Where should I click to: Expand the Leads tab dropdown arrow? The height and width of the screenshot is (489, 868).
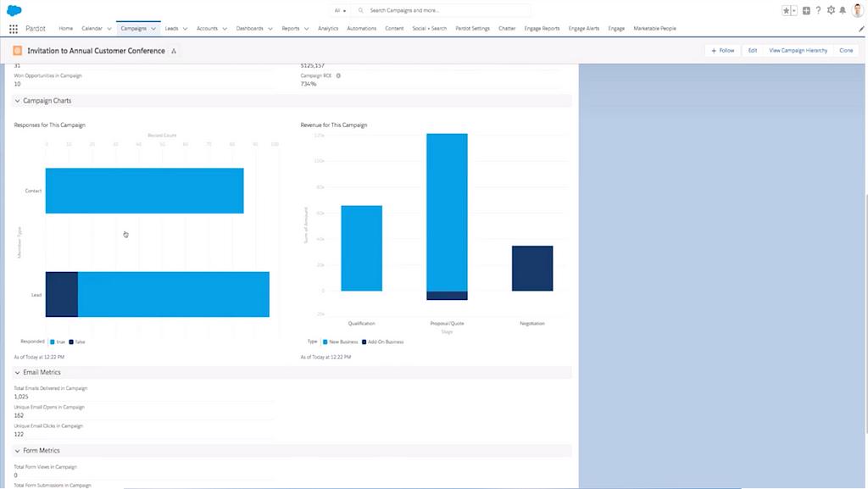click(185, 28)
